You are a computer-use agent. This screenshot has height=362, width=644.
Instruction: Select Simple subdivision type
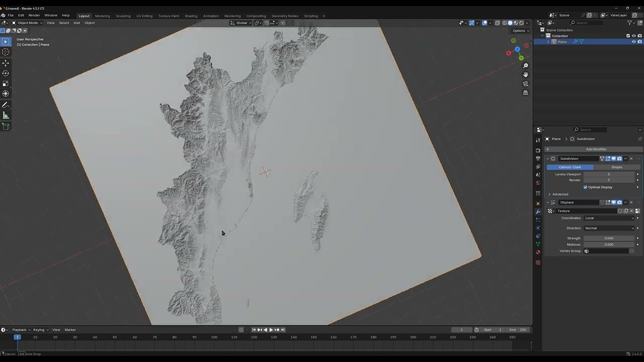click(617, 167)
